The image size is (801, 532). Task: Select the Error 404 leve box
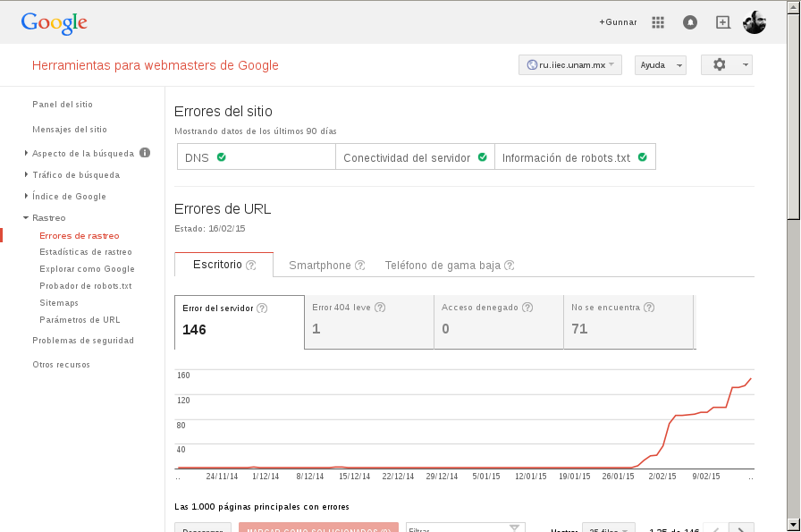click(369, 322)
